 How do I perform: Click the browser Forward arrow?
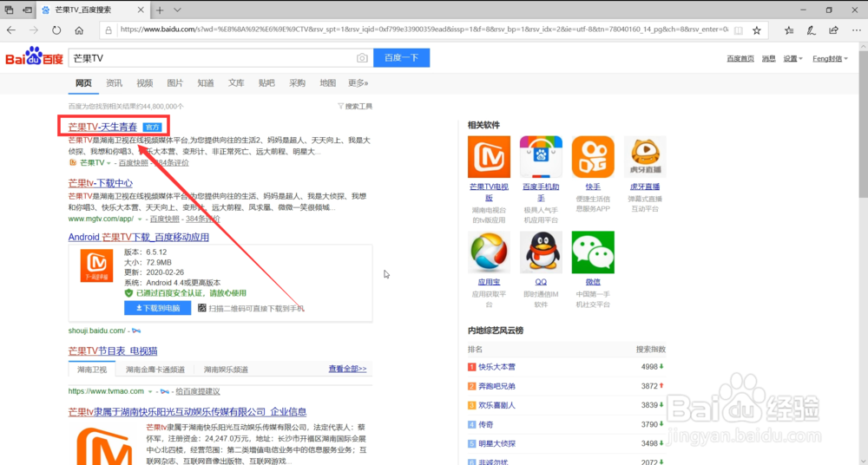34,30
